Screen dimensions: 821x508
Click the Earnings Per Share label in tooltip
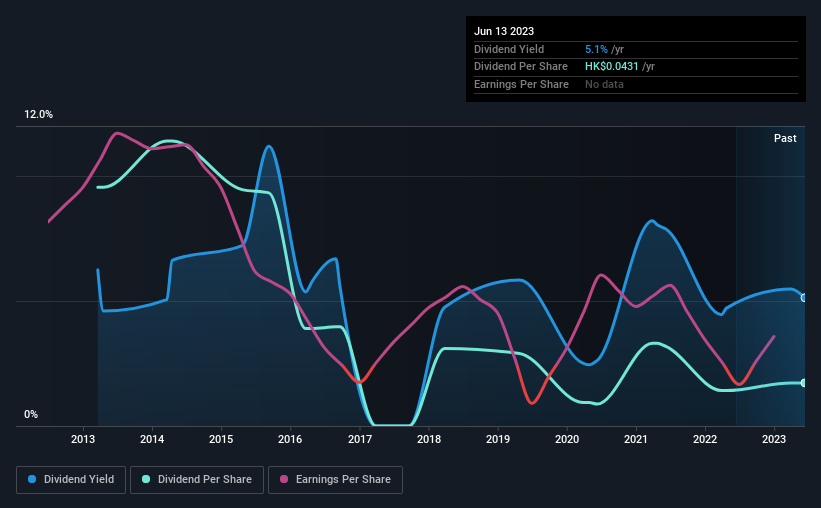521,84
